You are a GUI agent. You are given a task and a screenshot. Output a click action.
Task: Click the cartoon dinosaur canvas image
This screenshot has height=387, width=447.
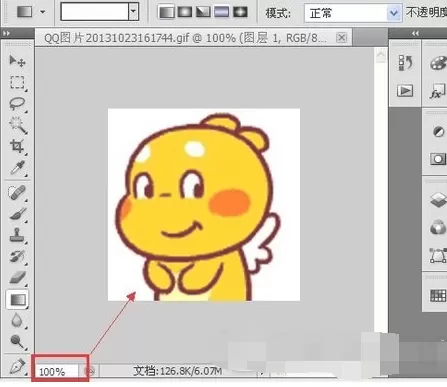pos(204,205)
